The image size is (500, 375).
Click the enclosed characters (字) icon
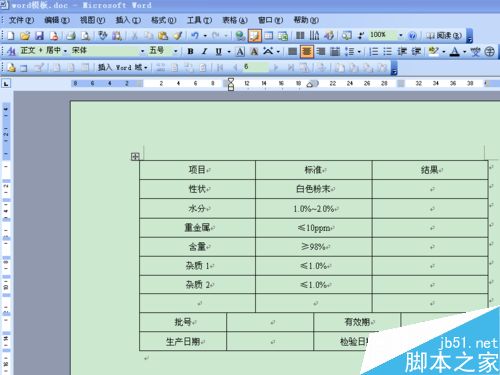[x=490, y=51]
